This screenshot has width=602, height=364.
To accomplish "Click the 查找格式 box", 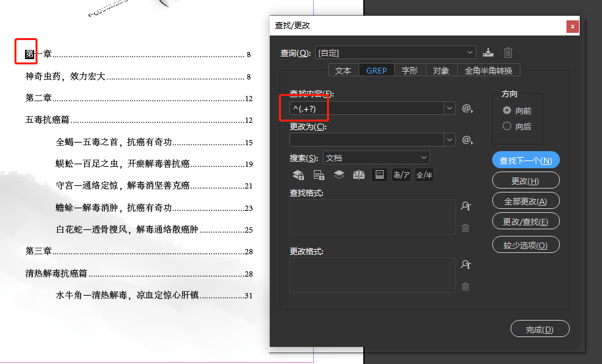I will coord(372,217).
